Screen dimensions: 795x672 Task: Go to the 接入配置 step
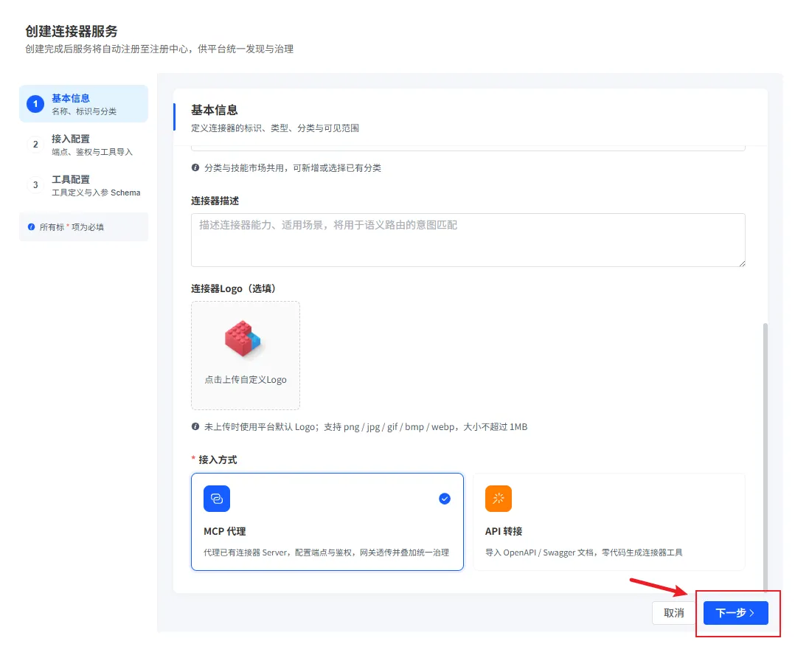click(x=83, y=145)
